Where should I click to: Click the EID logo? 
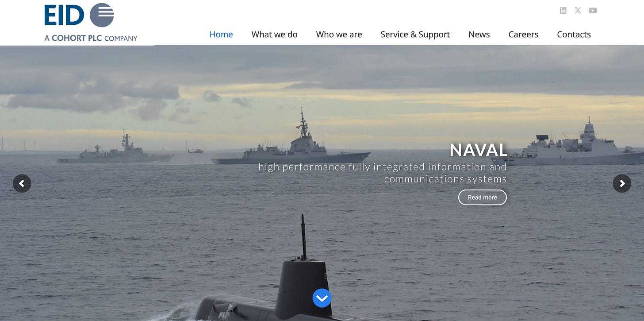coord(79,15)
